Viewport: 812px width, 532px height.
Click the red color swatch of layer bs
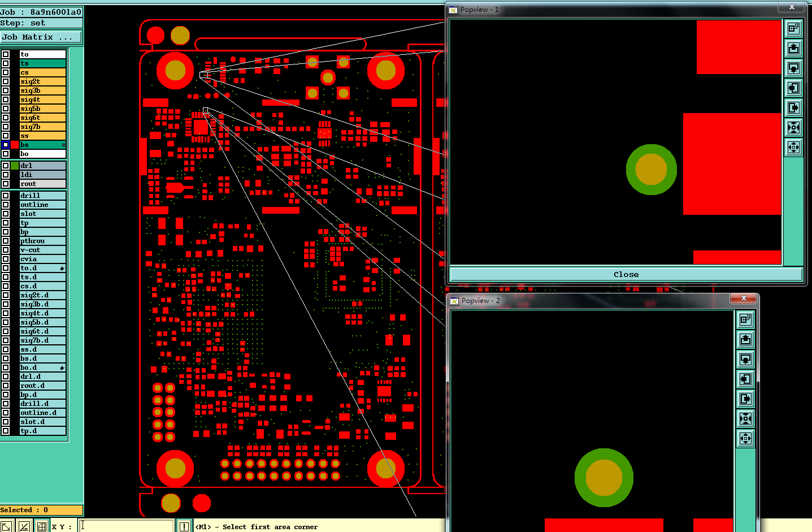coord(15,145)
